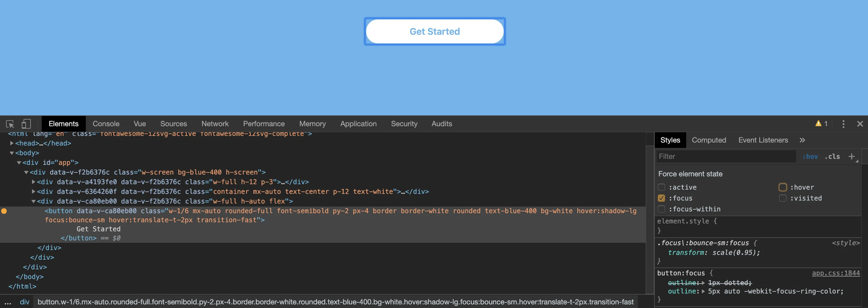The width and height of the screenshot is (868, 308).
Task: Activate the inspect element picker icon
Action: tap(10, 124)
